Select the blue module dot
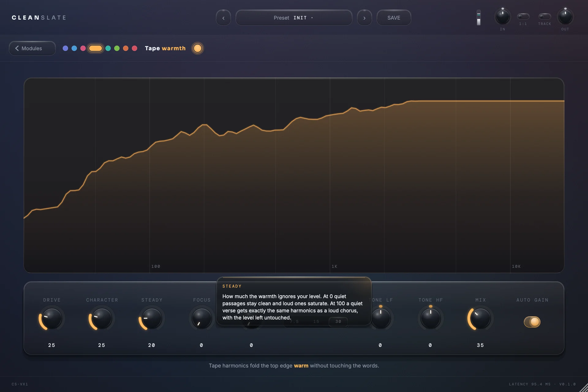This screenshot has height=392, width=588. [74, 48]
